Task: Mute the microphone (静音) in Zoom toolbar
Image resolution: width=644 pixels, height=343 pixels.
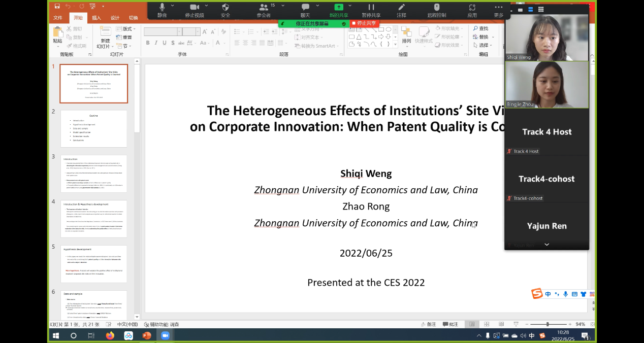Action: [162, 8]
